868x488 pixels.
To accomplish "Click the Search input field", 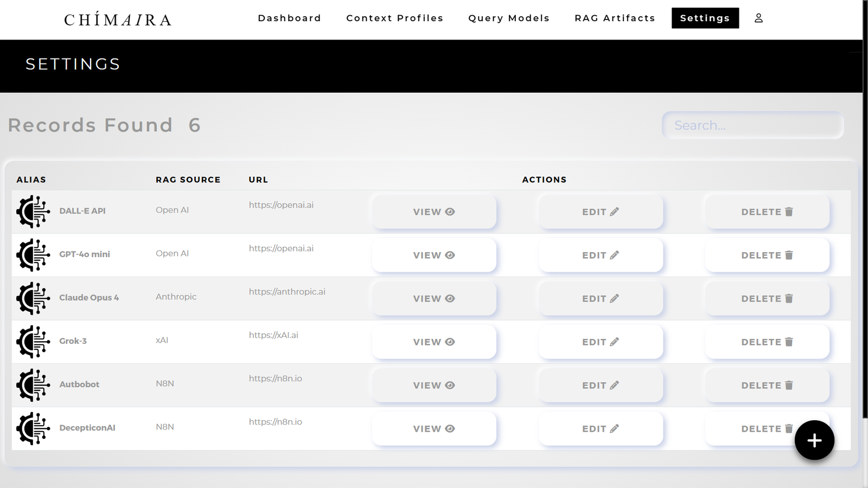I will tap(752, 125).
